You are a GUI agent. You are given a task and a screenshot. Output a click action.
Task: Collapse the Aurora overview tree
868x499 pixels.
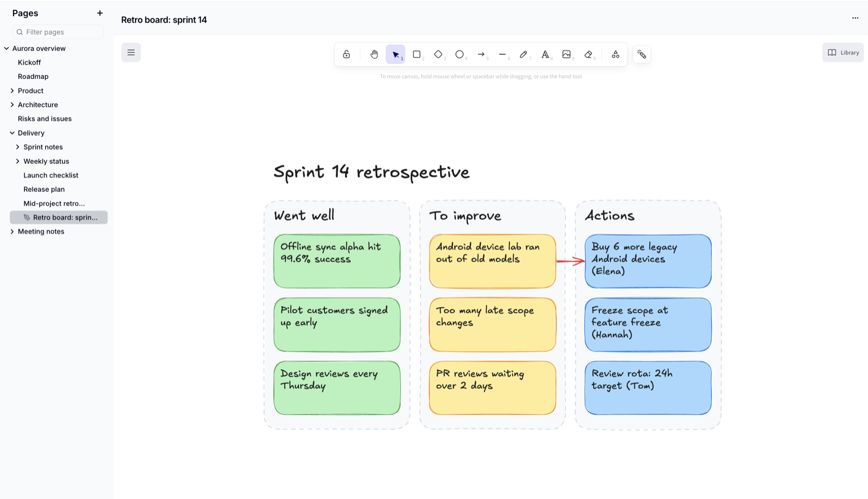pos(7,48)
